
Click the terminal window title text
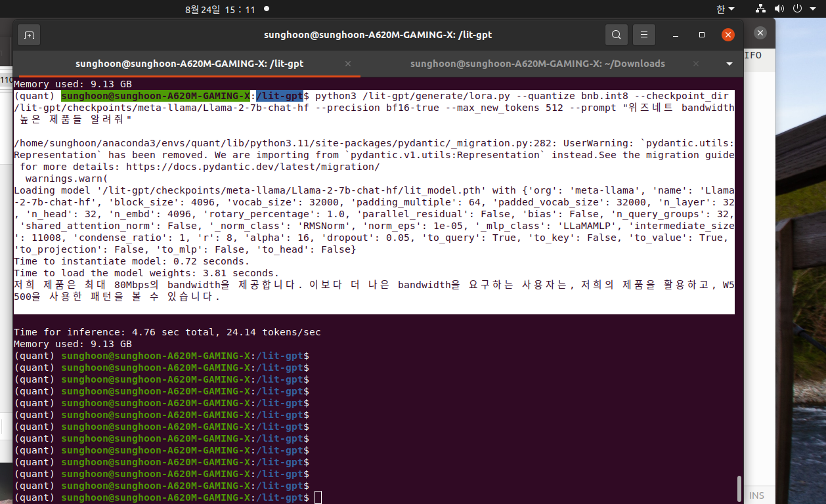[378, 35]
